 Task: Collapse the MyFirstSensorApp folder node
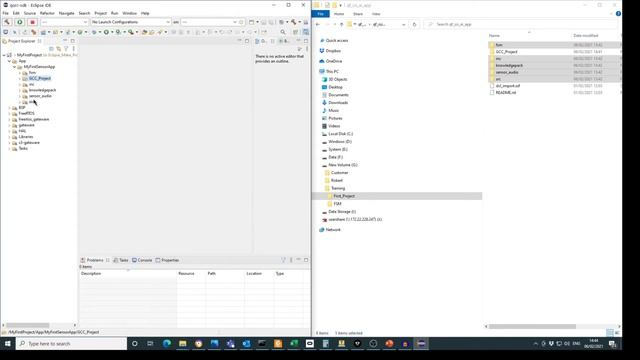(15, 67)
